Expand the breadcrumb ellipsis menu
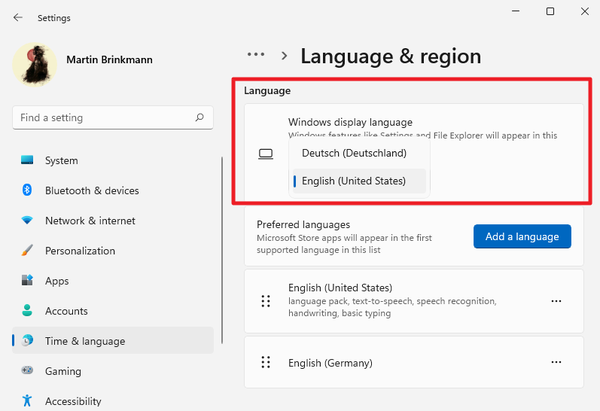 (256, 54)
